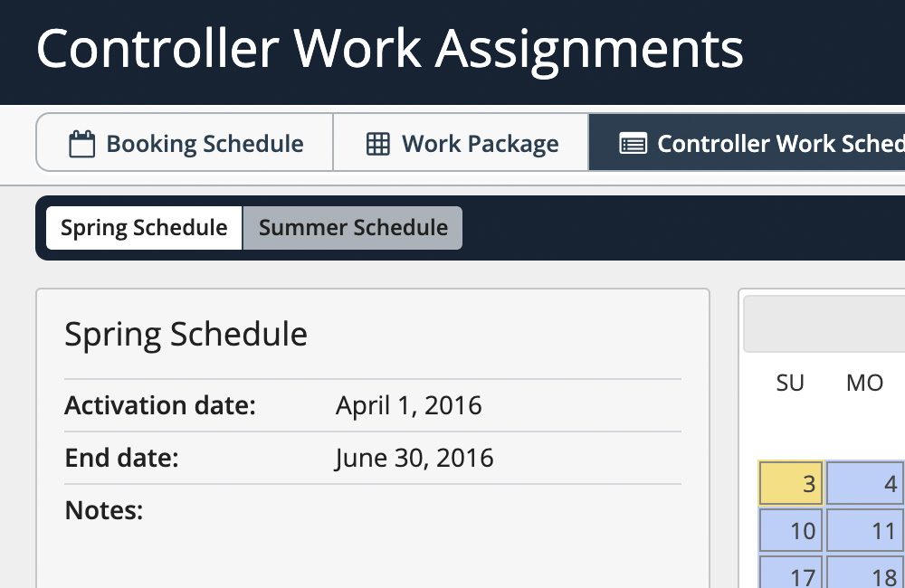Viewport: 905px width, 588px height.
Task: Click calendar day 18
Action: (x=867, y=574)
